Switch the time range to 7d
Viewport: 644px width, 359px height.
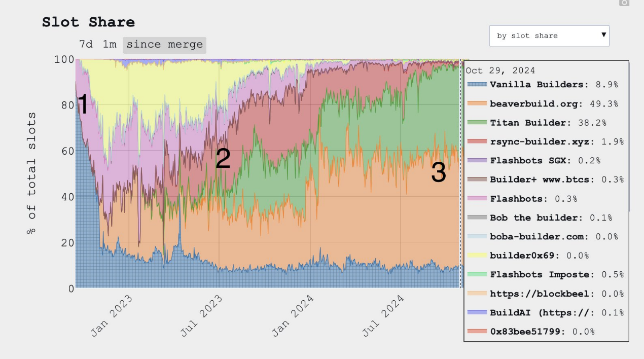coord(86,45)
